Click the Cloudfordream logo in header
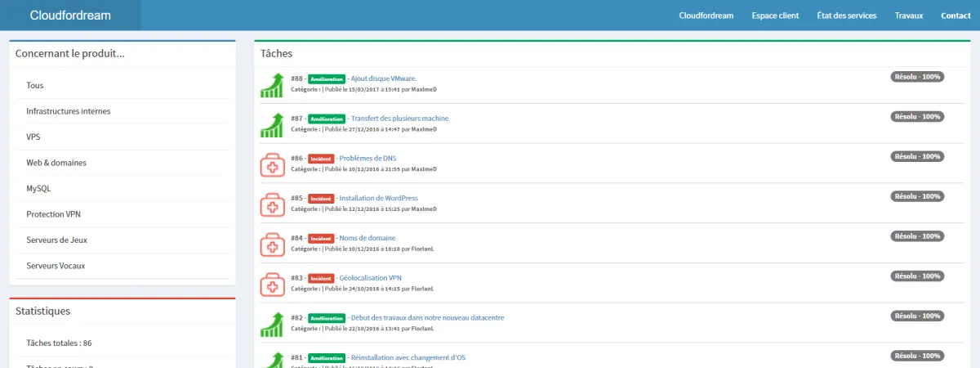 [70, 16]
